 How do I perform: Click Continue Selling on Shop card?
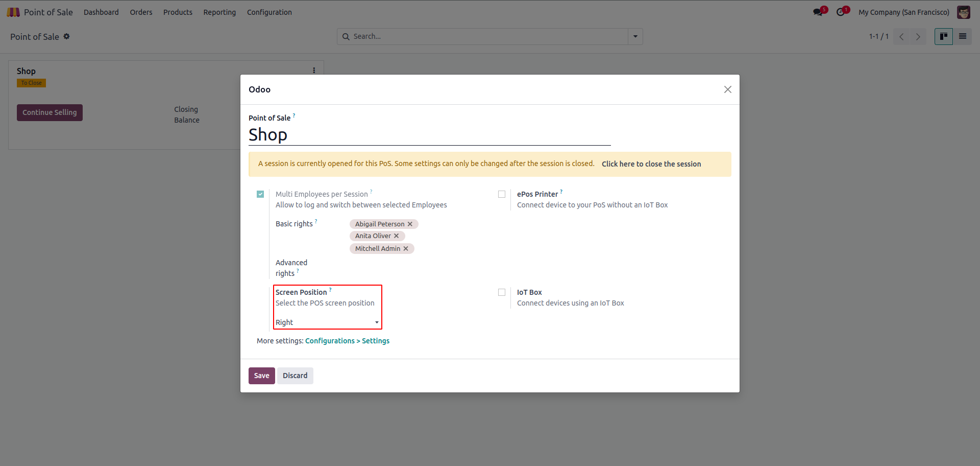50,112
